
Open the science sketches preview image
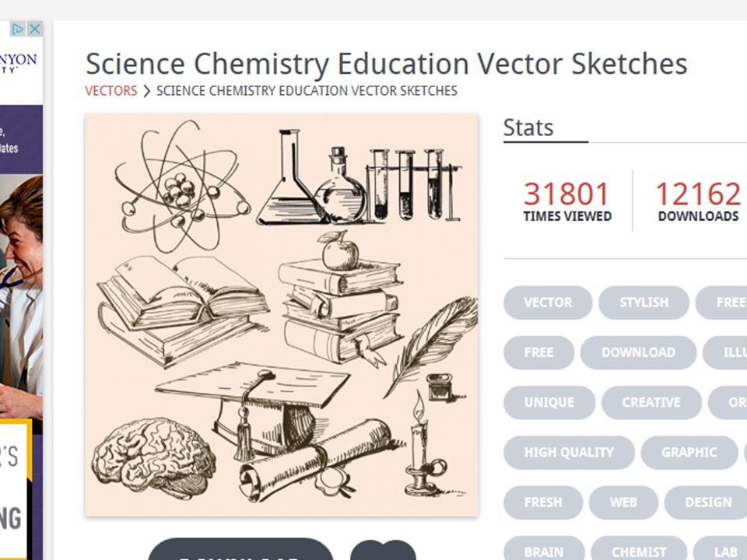(x=282, y=315)
